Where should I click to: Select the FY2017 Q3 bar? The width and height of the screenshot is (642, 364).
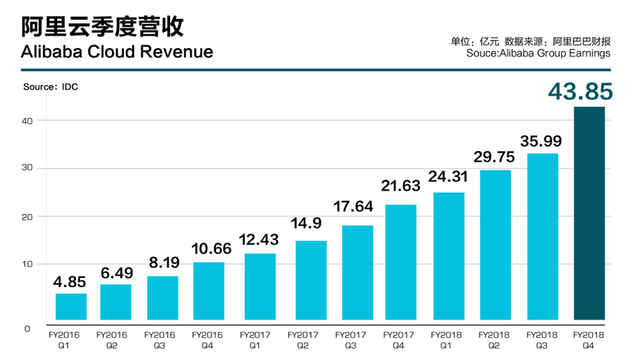358,273
